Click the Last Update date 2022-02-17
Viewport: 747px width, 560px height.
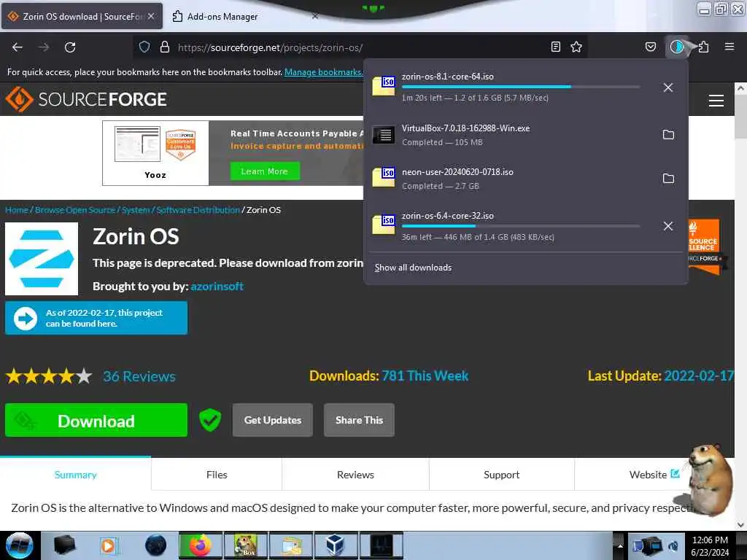coord(698,376)
